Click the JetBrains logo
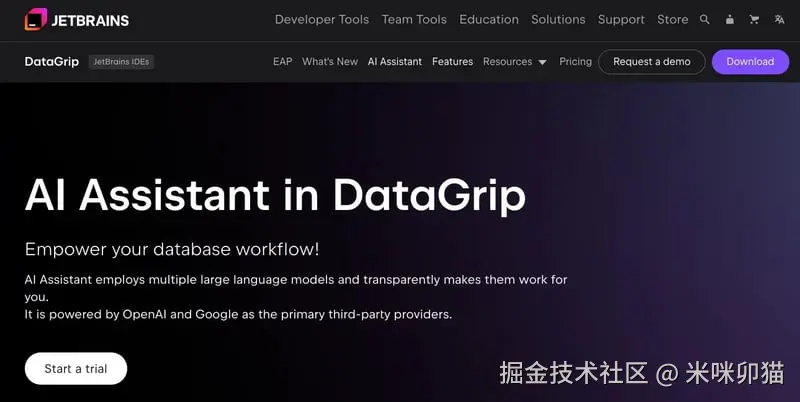Viewport: 800px width, 402px height. click(77, 20)
